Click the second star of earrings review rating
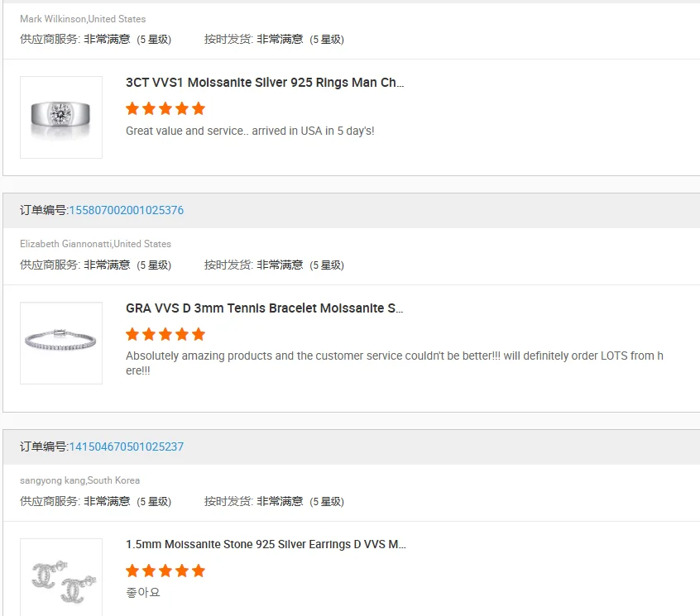This screenshot has width=700, height=616. point(149,571)
